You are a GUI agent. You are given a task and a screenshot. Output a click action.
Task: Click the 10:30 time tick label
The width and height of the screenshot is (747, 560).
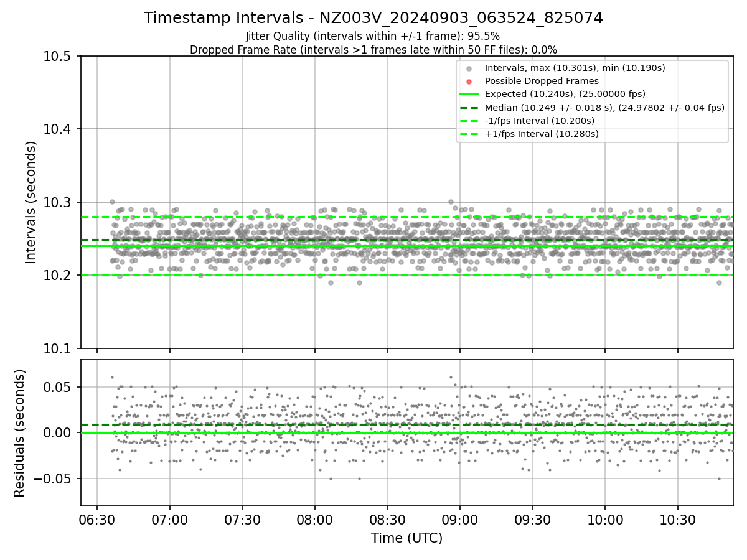coord(677,519)
